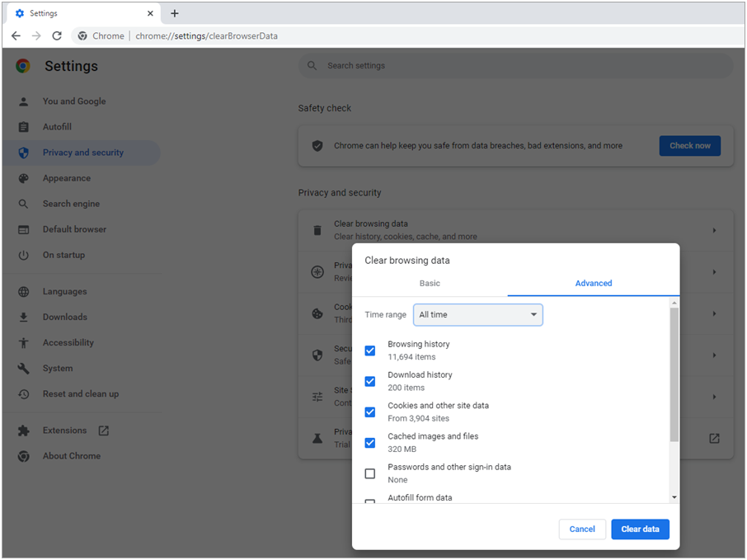Expand the Site settings row arrow
Viewport: 747px width, 560px height.
coord(714,397)
